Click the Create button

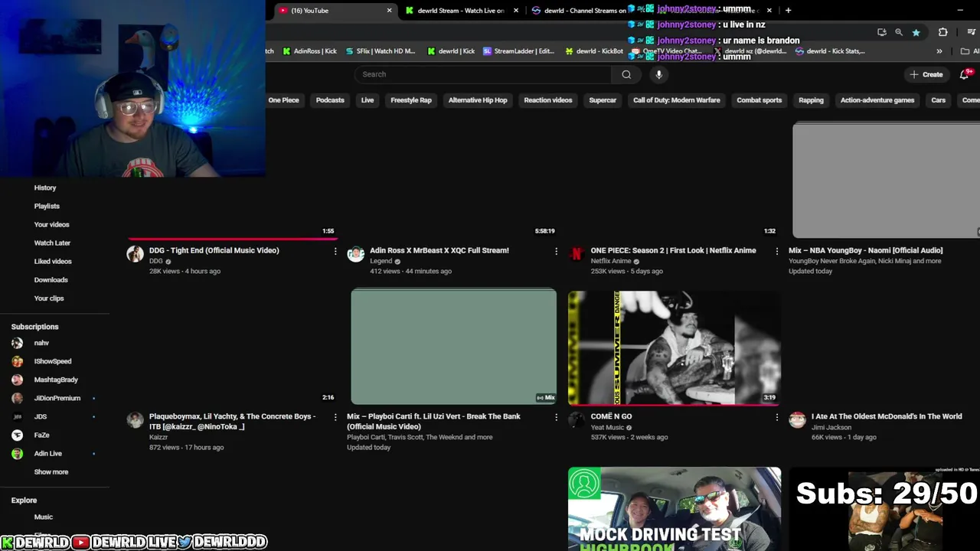926,74
